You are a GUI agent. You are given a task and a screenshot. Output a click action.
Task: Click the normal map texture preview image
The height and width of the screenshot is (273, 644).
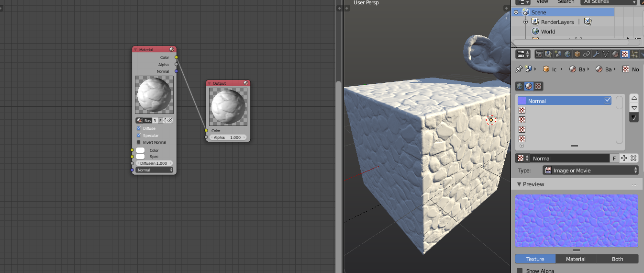coord(577,220)
